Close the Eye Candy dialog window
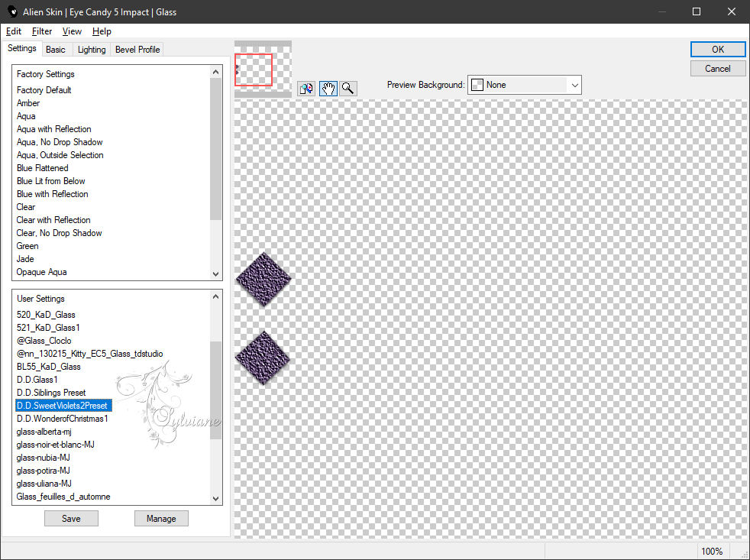The image size is (750, 560). (732, 11)
